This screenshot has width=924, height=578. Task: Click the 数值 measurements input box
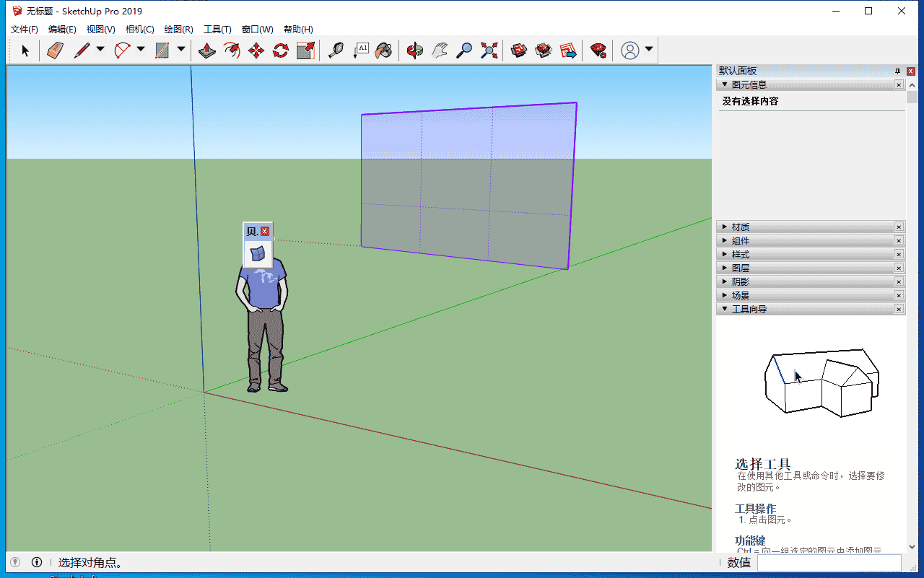829,563
